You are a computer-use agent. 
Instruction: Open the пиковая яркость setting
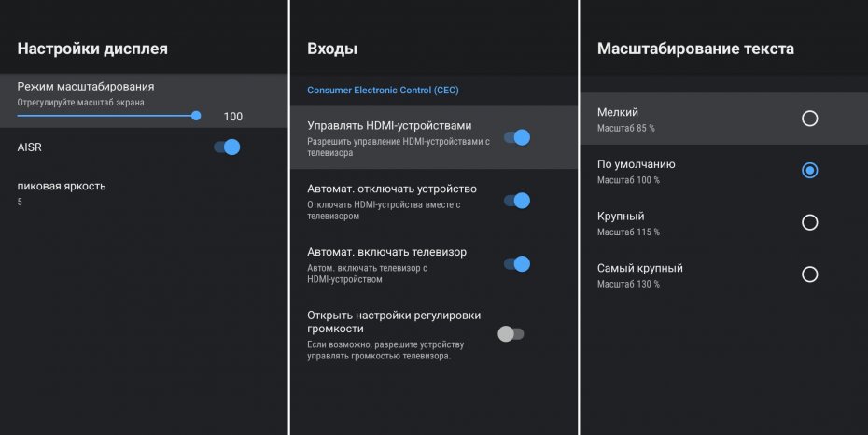pos(62,186)
